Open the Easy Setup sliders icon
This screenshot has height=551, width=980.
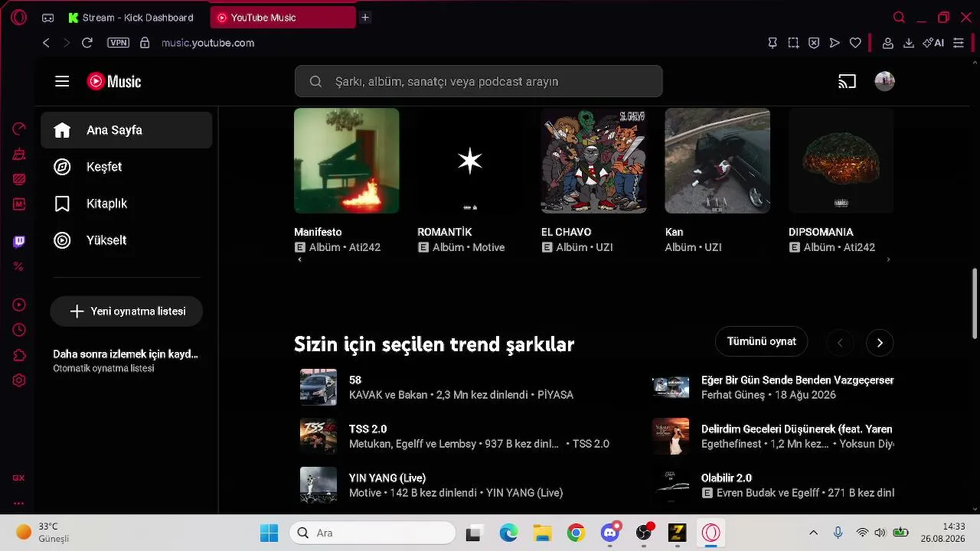tap(959, 43)
